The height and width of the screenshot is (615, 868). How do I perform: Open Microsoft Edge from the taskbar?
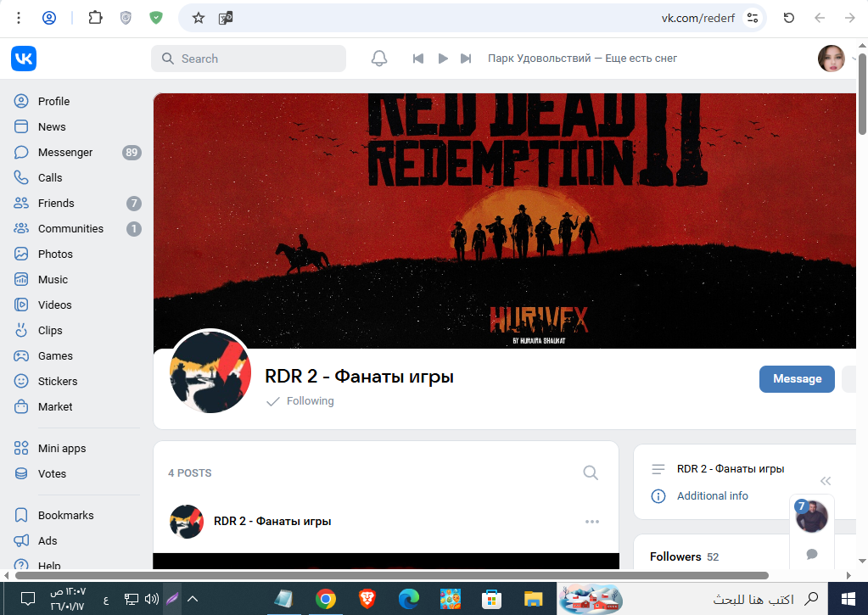(408, 599)
